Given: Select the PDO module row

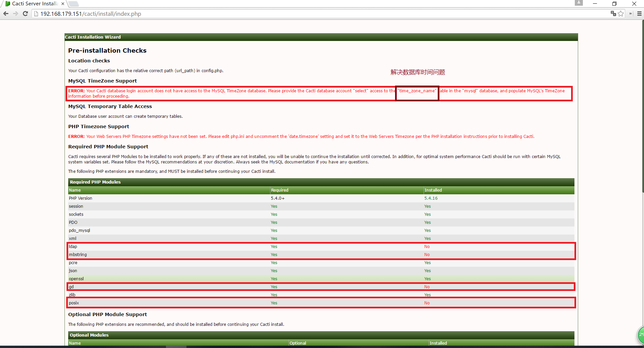Looking at the screenshot, I should pos(321,222).
